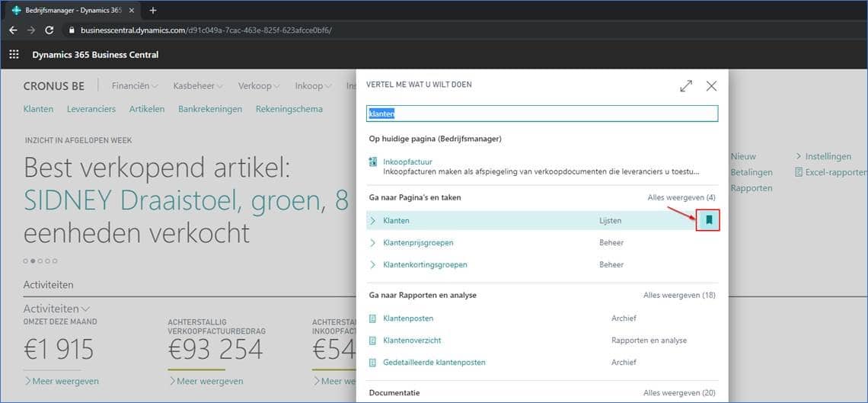Click the Inkoopfactuur action icon
The height and width of the screenshot is (403, 868).
372,162
